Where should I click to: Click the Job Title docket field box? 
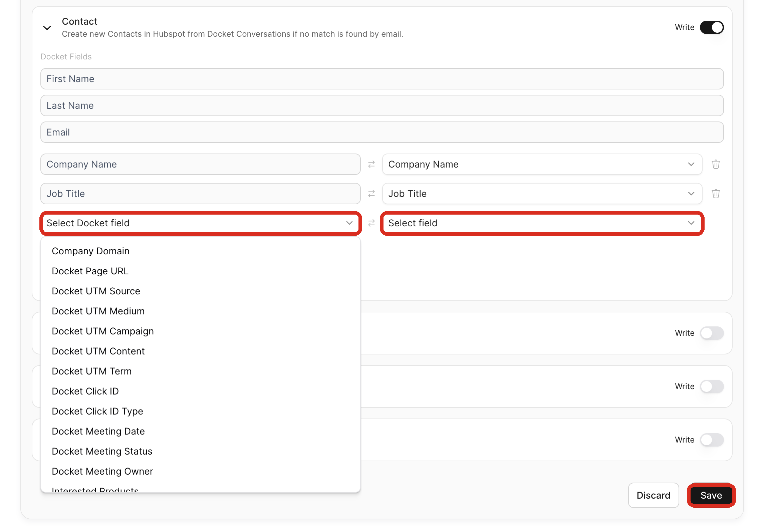point(200,194)
